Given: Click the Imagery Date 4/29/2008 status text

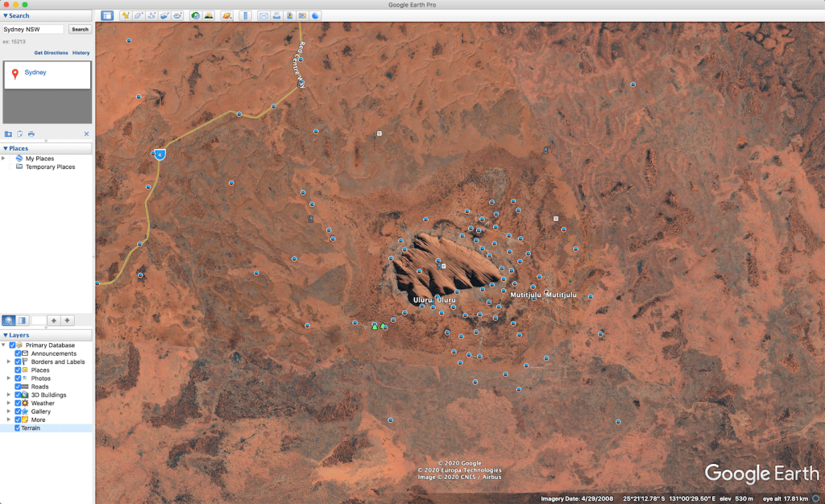Looking at the screenshot, I should 577,498.
